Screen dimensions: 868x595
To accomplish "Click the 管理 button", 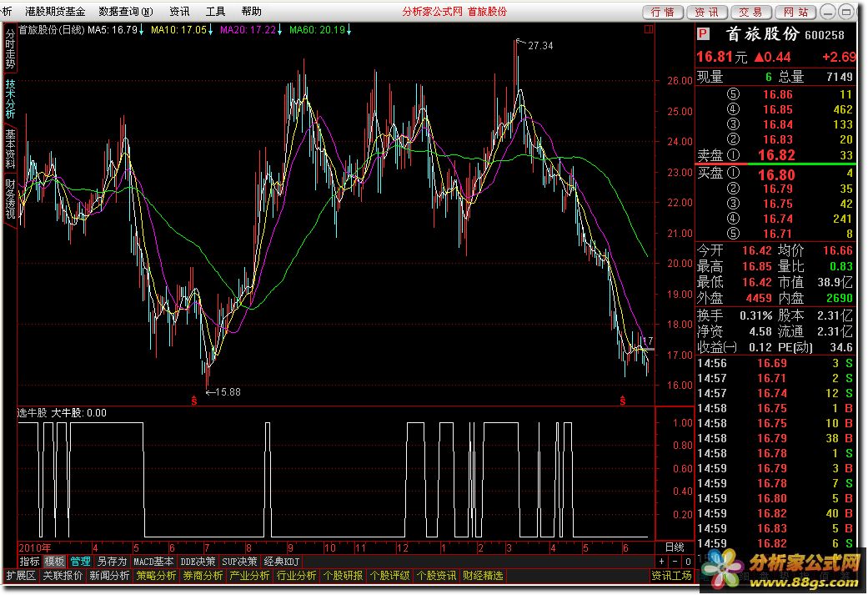I will pyautogui.click(x=80, y=562).
